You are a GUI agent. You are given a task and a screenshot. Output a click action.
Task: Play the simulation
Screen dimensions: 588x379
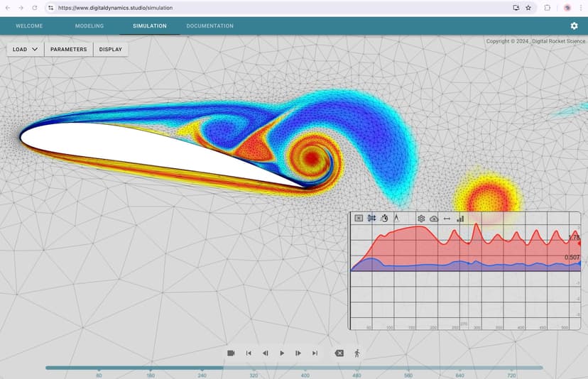point(282,353)
